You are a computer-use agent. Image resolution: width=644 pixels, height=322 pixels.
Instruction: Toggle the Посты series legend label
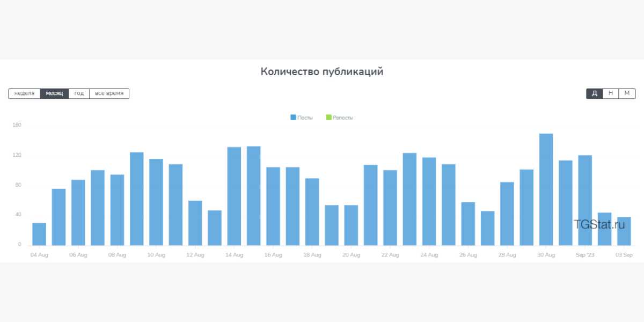305,118
